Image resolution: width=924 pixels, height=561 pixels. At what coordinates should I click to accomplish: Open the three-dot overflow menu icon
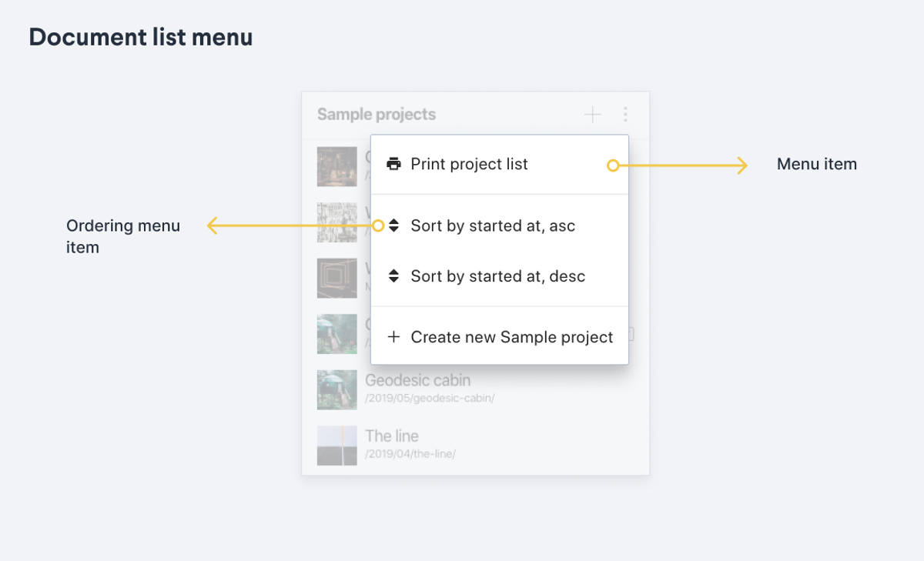point(625,114)
